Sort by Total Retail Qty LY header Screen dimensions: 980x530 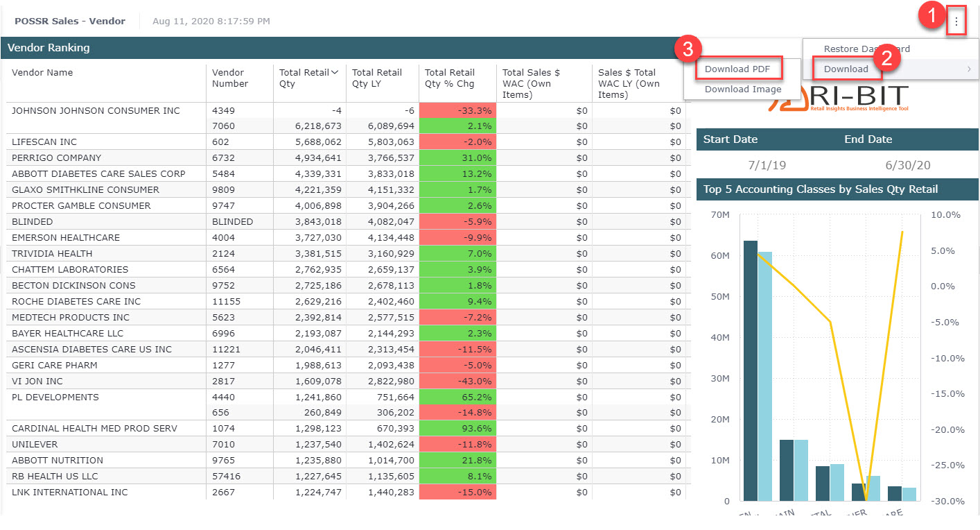376,78
